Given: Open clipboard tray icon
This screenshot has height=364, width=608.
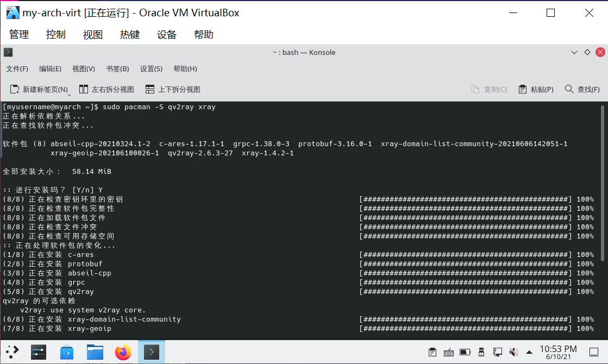Looking at the screenshot, I should click(433, 352).
